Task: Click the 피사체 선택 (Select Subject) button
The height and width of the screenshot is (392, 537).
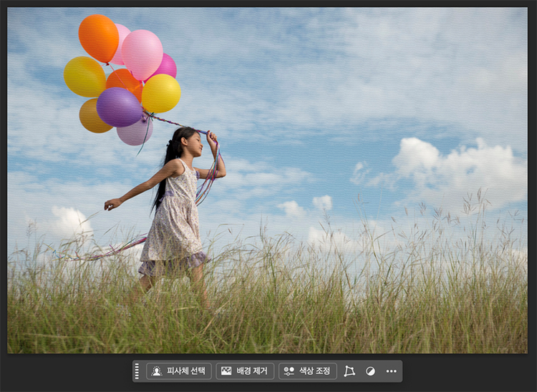Action: pyautogui.click(x=179, y=371)
